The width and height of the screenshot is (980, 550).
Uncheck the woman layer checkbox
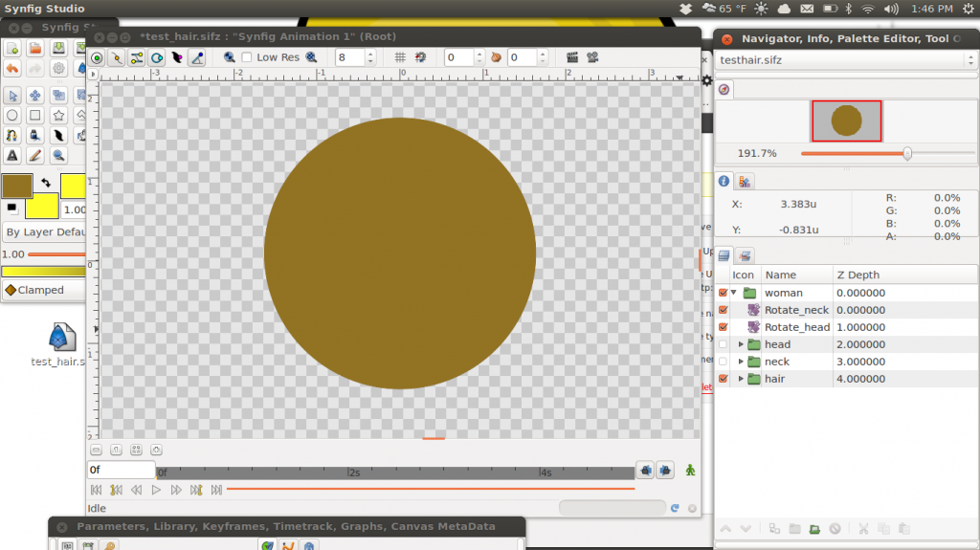[724, 293]
